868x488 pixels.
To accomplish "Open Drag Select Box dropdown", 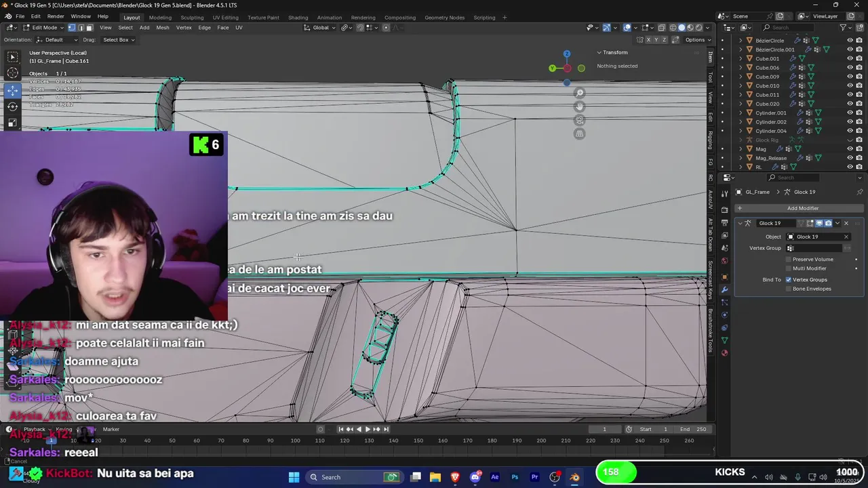I will pyautogui.click(x=118, y=40).
